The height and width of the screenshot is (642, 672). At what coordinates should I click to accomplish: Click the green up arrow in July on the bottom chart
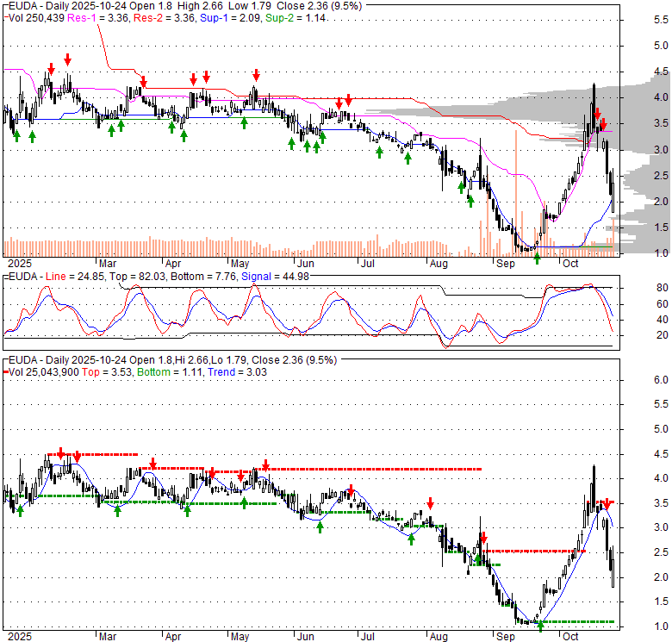pyautogui.click(x=411, y=539)
